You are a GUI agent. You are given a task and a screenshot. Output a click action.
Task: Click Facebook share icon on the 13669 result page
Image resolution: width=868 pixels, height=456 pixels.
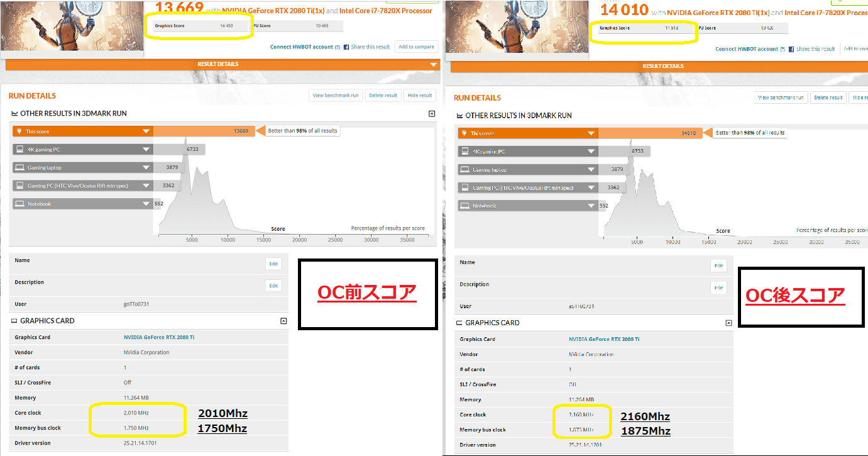coord(346,47)
